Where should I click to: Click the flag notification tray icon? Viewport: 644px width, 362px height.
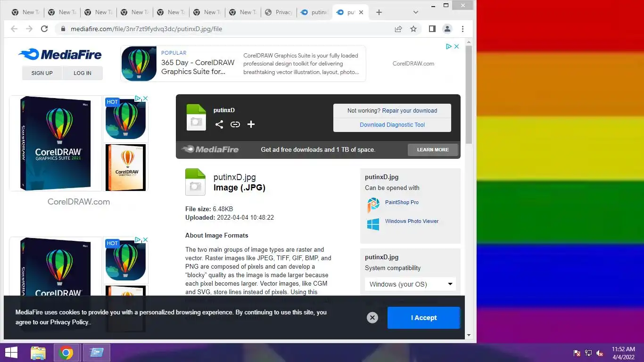(577, 353)
